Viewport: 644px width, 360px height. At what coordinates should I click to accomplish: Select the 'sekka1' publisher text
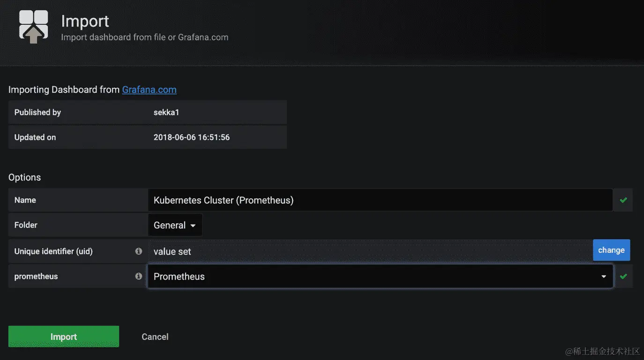[166, 112]
